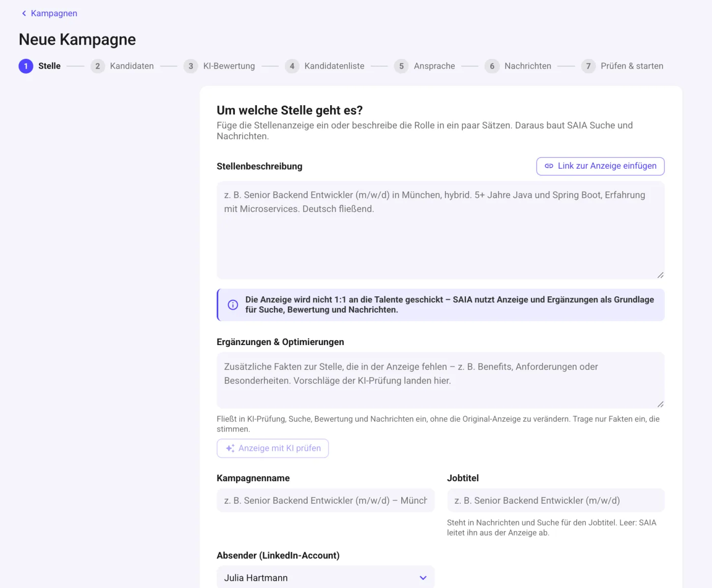
Task: Jump to step 7 Prüfen & starten
Action: click(622, 66)
